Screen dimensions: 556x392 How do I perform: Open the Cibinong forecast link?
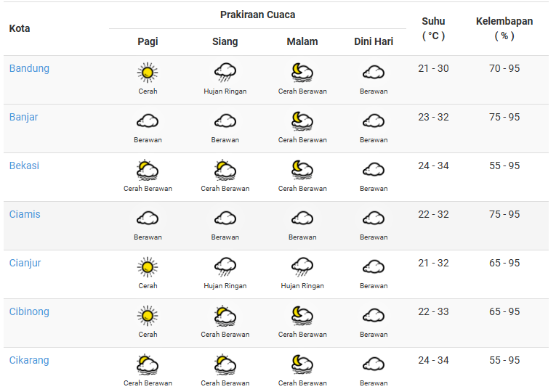29,312
